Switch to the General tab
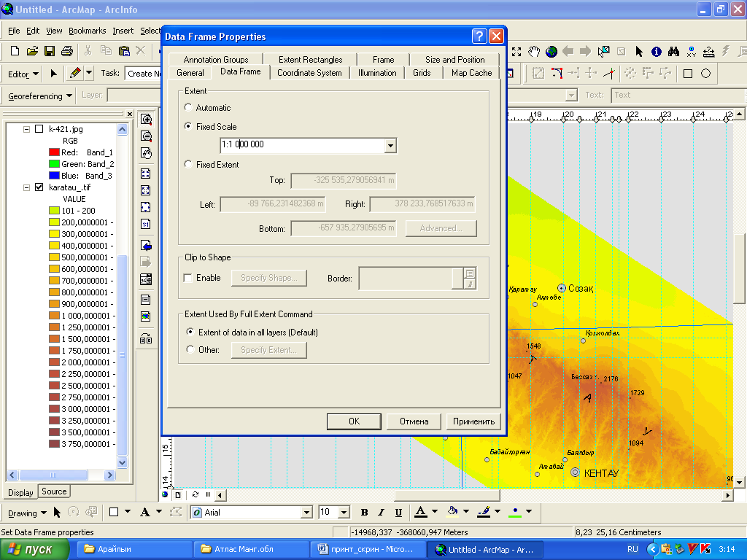This screenshot has width=747, height=560. (190, 73)
